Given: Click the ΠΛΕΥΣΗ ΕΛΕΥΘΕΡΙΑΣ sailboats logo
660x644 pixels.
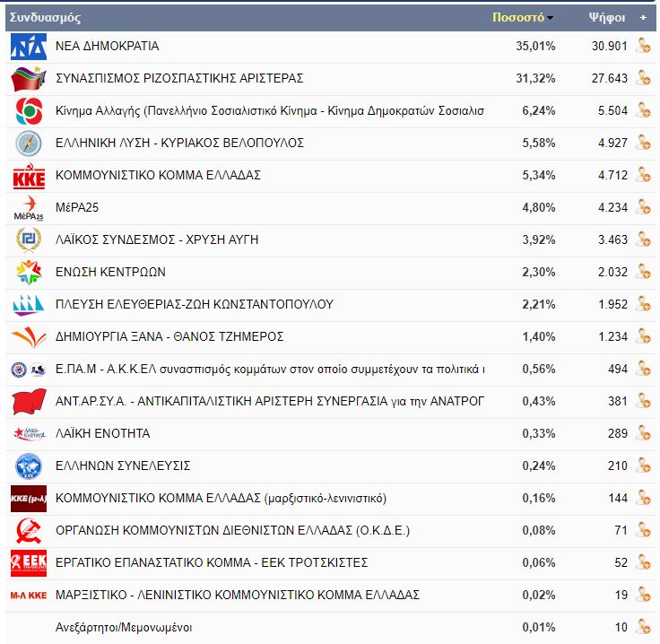Looking at the screenshot, I should click(29, 305).
